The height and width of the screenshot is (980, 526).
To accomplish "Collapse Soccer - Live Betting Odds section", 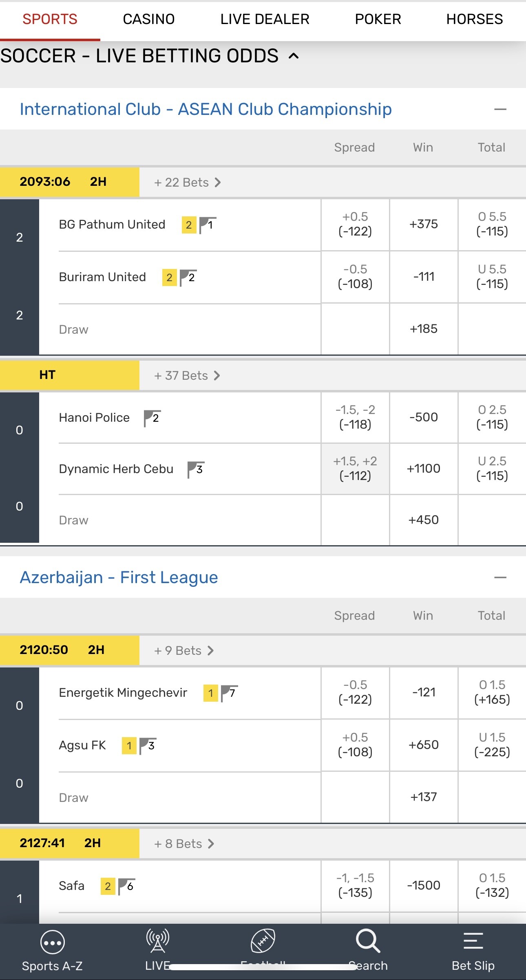I will pyautogui.click(x=294, y=56).
